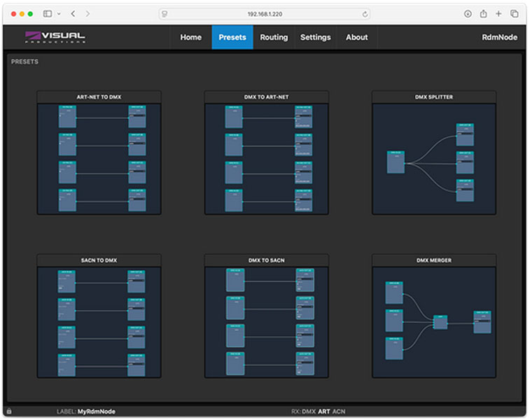
Task: Click the address bar showing 192.168.1.220
Action: (x=265, y=14)
